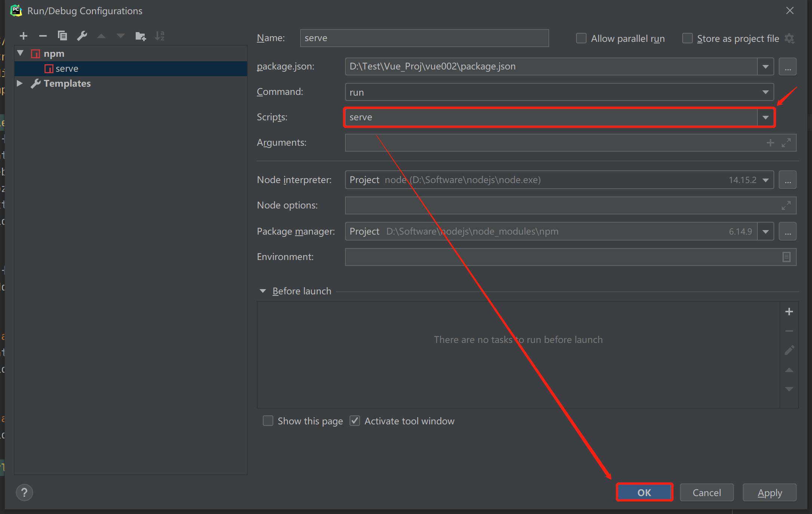Add a before launch task
Image resolution: width=812 pixels, height=514 pixels.
789,312
